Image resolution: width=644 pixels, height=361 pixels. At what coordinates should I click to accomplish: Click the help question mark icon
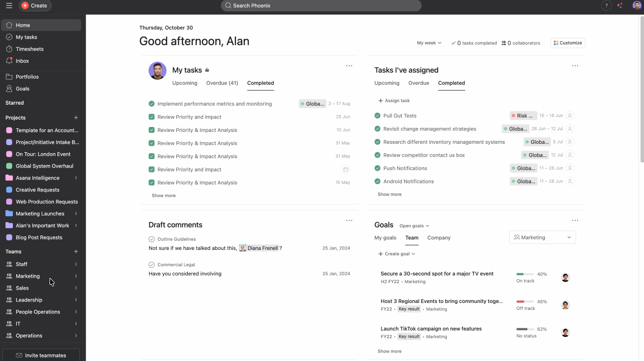tap(606, 5)
